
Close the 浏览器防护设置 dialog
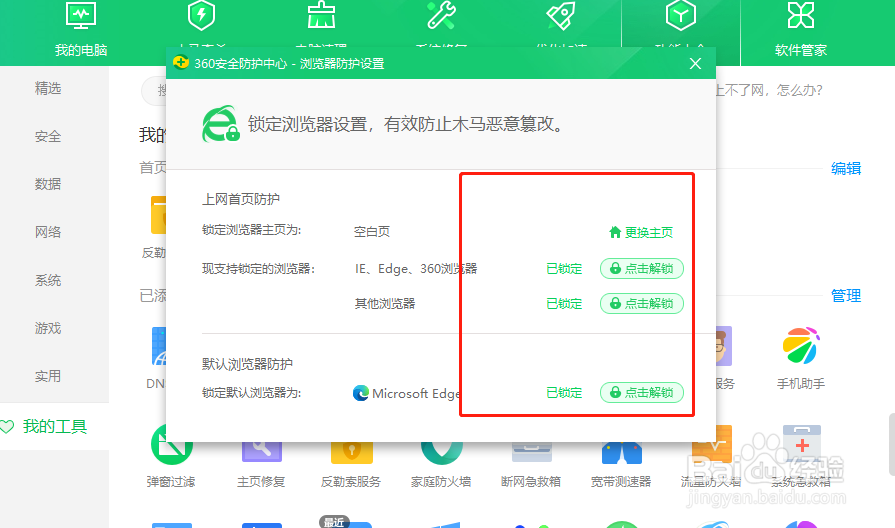(x=695, y=63)
